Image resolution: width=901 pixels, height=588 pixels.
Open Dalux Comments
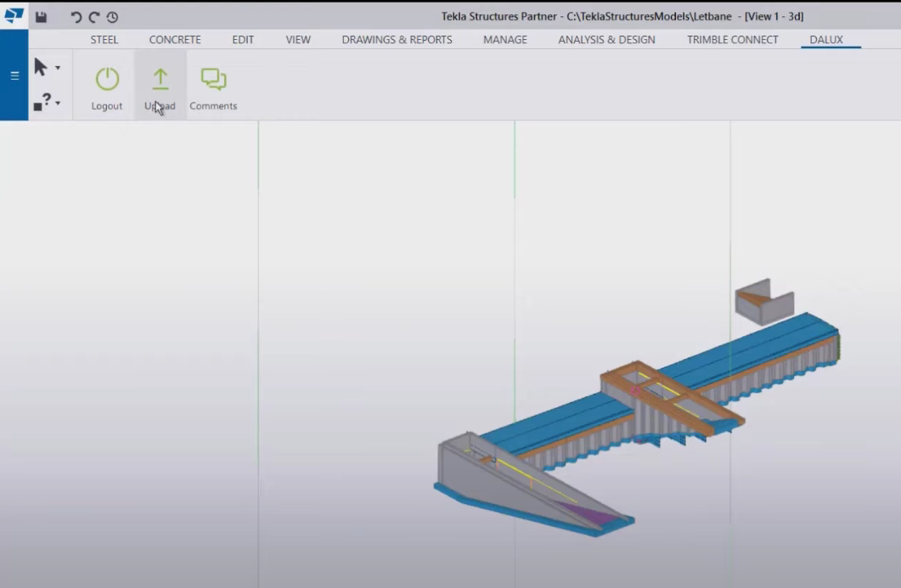click(213, 79)
